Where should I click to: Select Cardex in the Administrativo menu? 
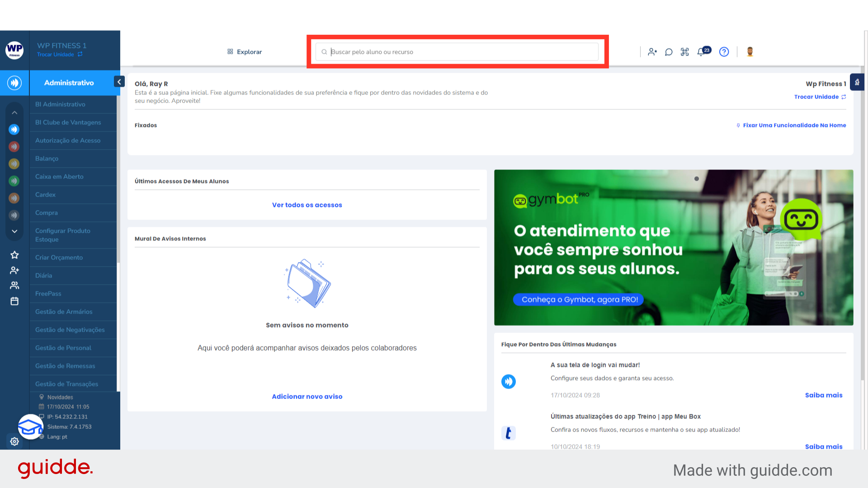click(45, 194)
